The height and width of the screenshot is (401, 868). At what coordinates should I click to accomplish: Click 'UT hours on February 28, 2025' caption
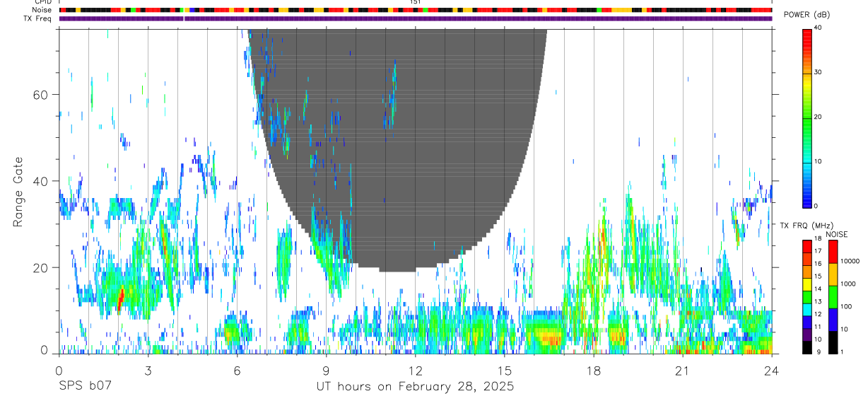(415, 387)
